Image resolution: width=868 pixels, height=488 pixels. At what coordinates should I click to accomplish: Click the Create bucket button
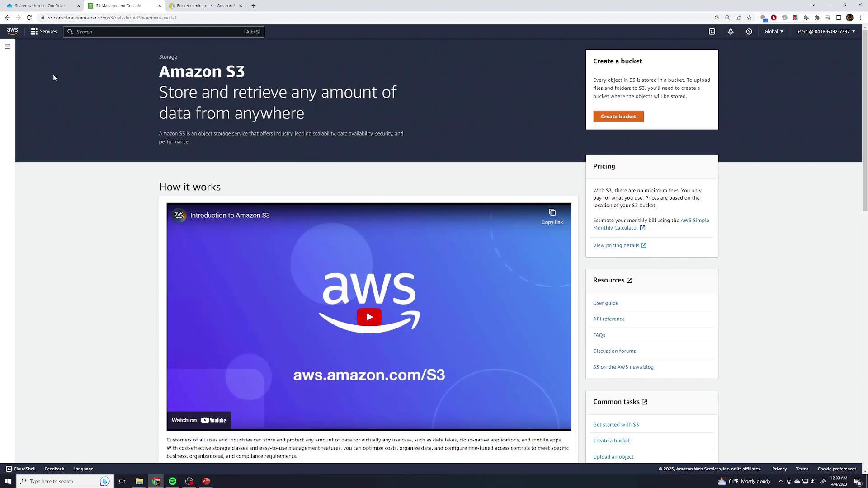click(x=618, y=116)
